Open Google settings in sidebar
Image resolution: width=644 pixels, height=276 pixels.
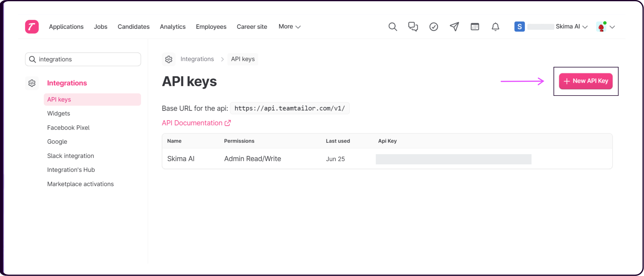tap(57, 142)
